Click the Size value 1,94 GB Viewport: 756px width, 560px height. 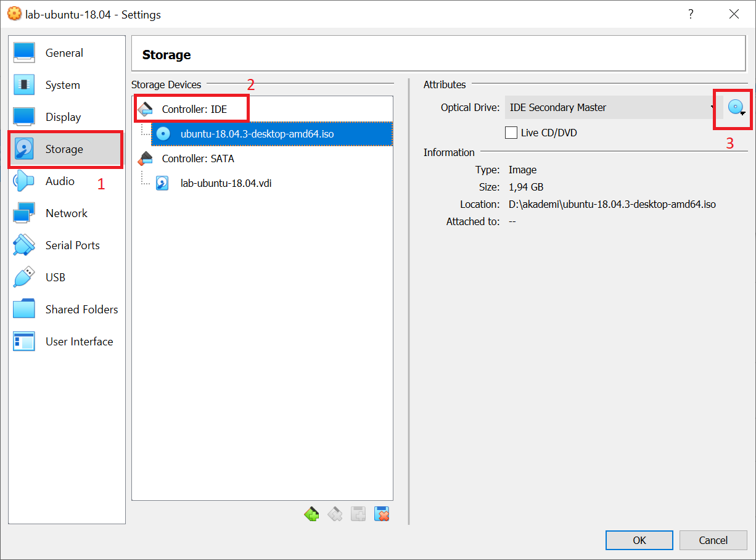tap(526, 187)
